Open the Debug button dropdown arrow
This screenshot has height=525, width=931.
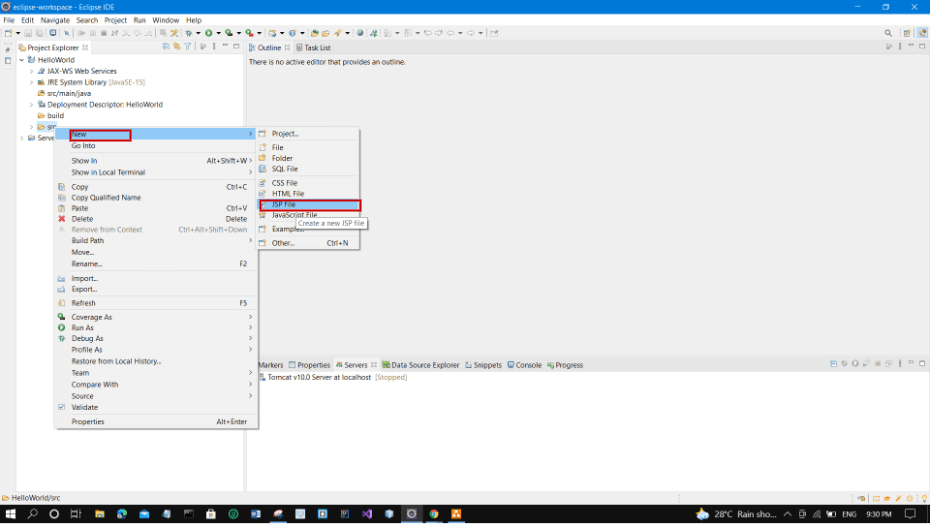coord(198,33)
